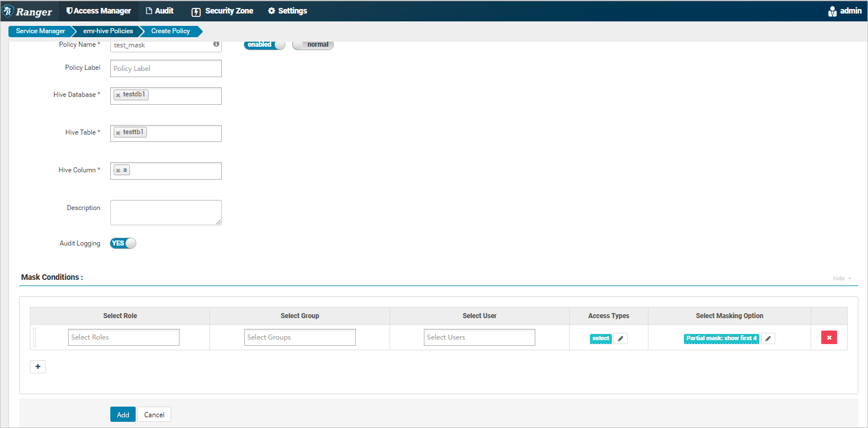Click the admin username text
Screen dimensions: 868x428
[x=851, y=11]
